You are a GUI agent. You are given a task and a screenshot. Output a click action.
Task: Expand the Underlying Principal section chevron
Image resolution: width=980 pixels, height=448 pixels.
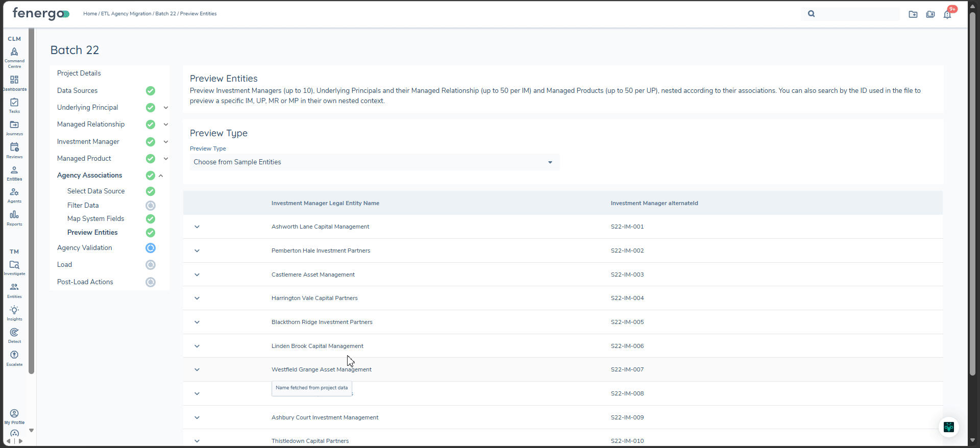click(x=166, y=108)
